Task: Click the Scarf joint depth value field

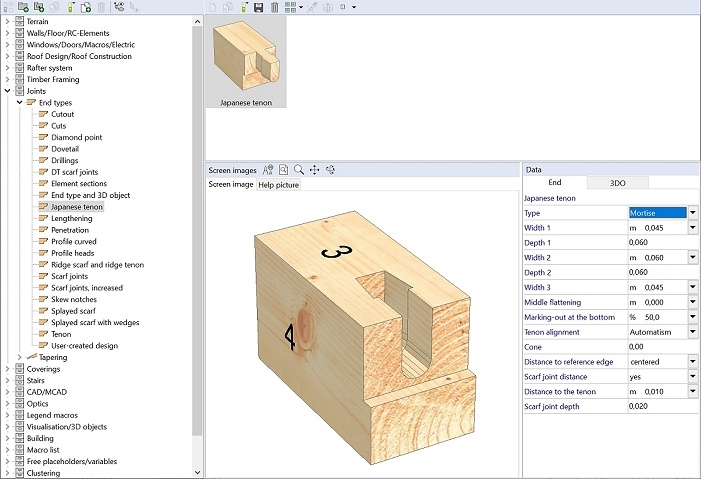Action: point(663,406)
